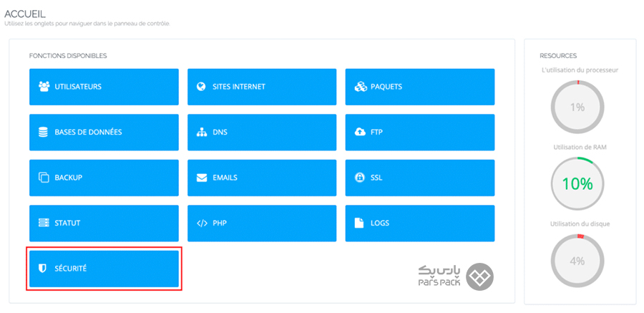Click the envelope icon on Emails
The width and height of the screenshot is (644, 313).
click(x=201, y=178)
